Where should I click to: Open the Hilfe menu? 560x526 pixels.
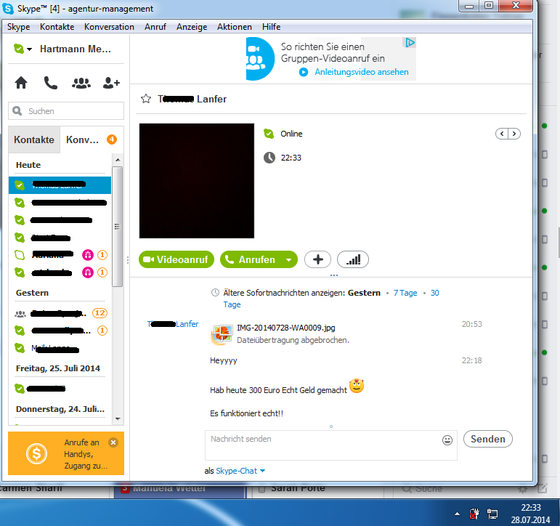click(x=271, y=27)
